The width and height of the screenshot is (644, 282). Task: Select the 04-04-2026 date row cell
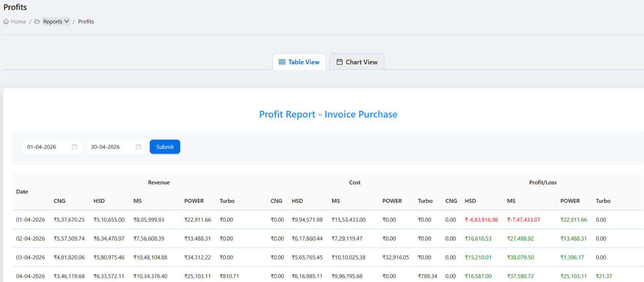31,276
